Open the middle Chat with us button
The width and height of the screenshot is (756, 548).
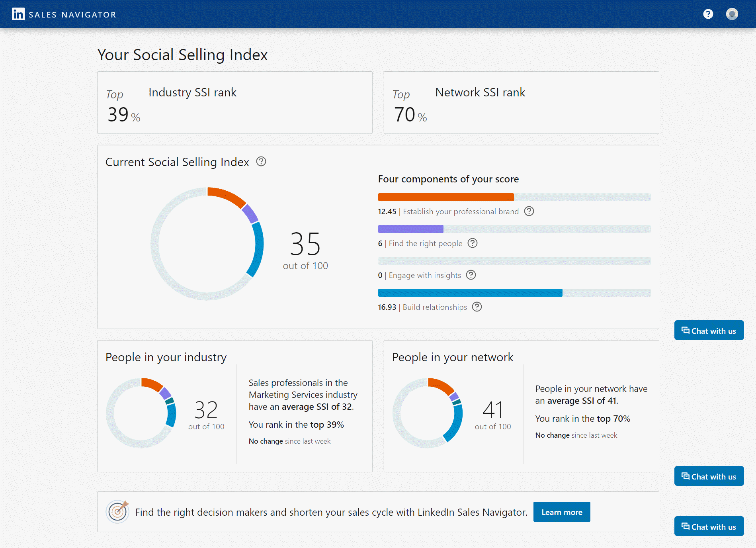[709, 476]
